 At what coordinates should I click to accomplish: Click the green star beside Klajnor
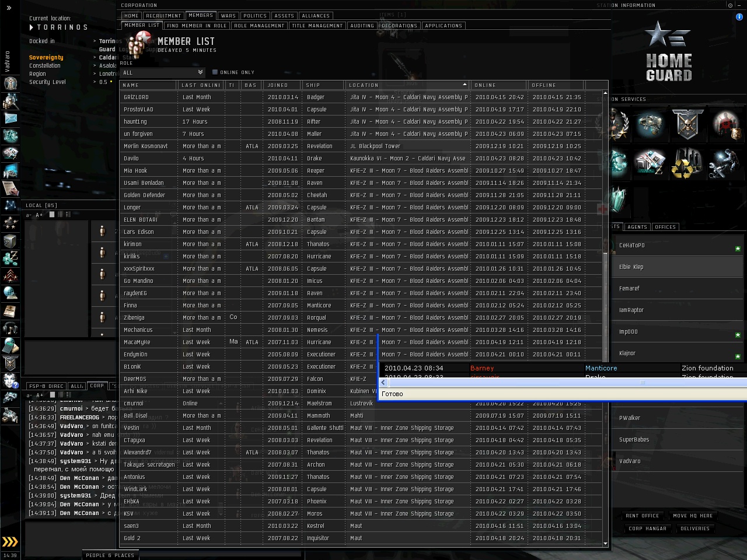[x=738, y=356]
